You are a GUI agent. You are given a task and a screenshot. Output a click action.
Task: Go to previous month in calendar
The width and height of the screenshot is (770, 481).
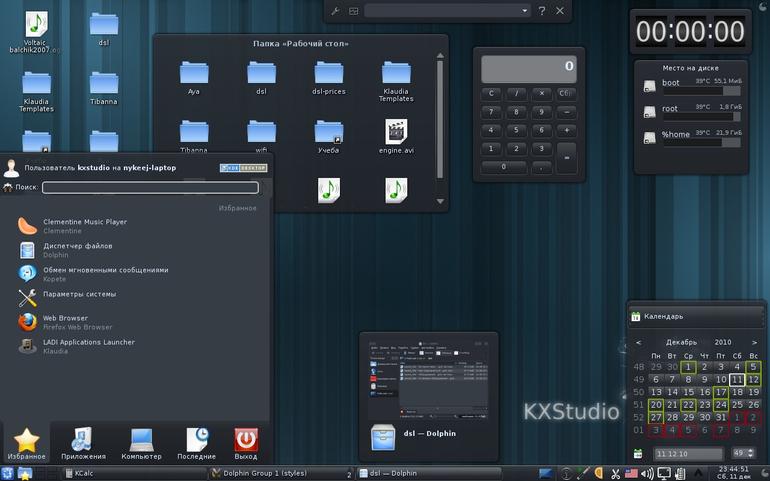coord(638,342)
